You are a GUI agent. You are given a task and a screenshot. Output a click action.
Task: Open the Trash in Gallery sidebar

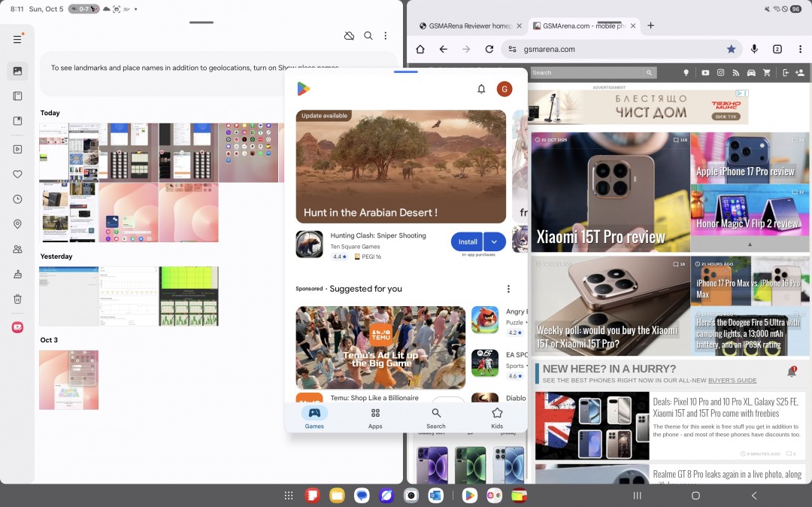coord(17,299)
